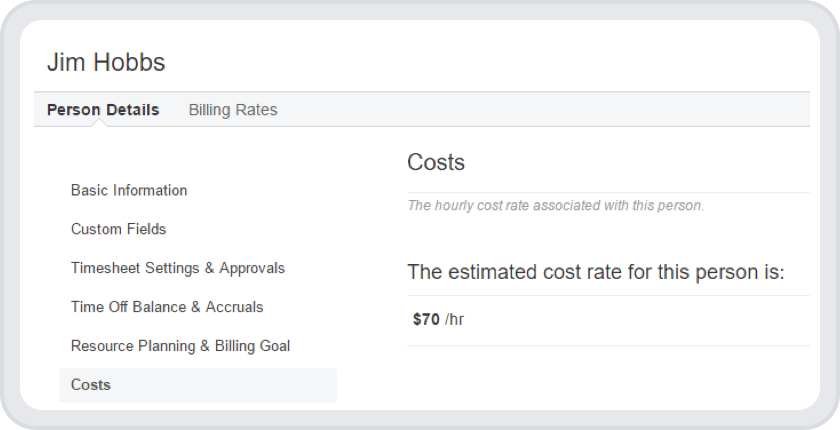Viewport: 840px width, 430px height.
Task: Select Basic Information in the sidebar
Action: pyautogui.click(x=129, y=190)
